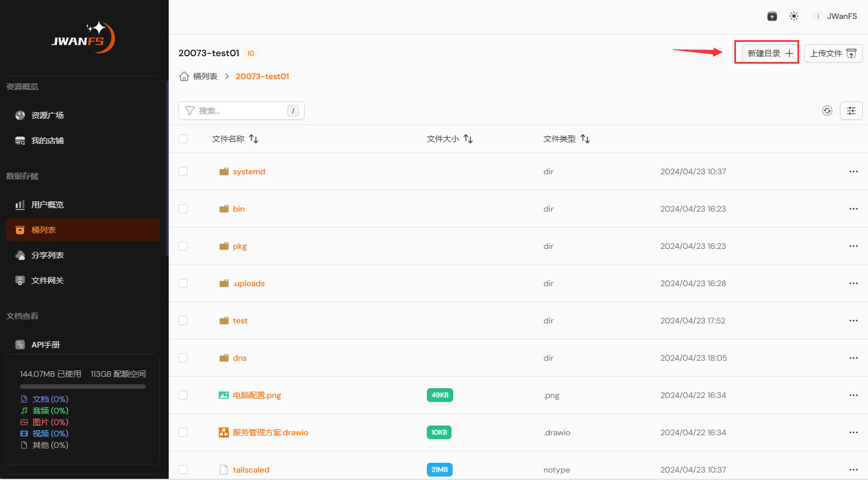Sort by 文件类型 column arrows
This screenshot has width=868, height=480.
(x=585, y=139)
